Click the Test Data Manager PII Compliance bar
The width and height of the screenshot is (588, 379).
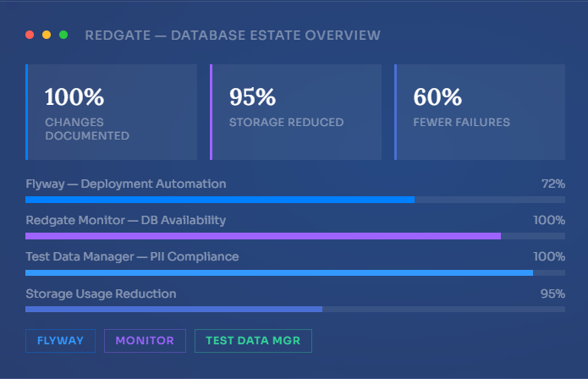point(295,273)
